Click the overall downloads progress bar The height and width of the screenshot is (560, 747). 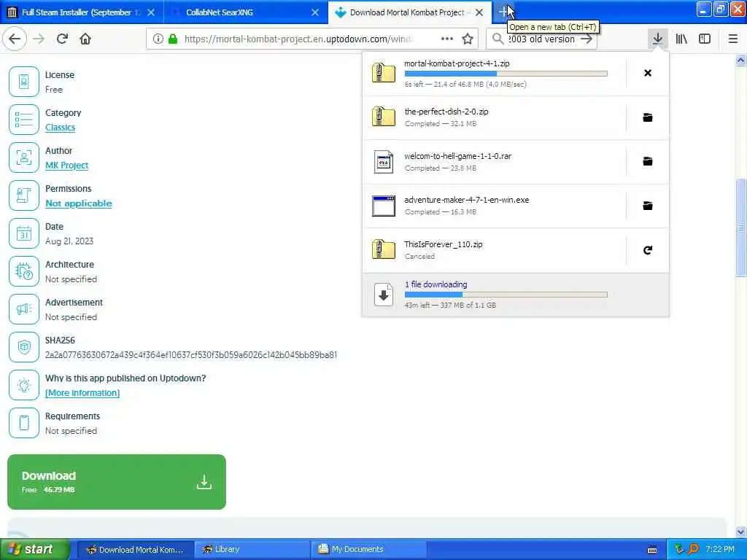(506, 295)
